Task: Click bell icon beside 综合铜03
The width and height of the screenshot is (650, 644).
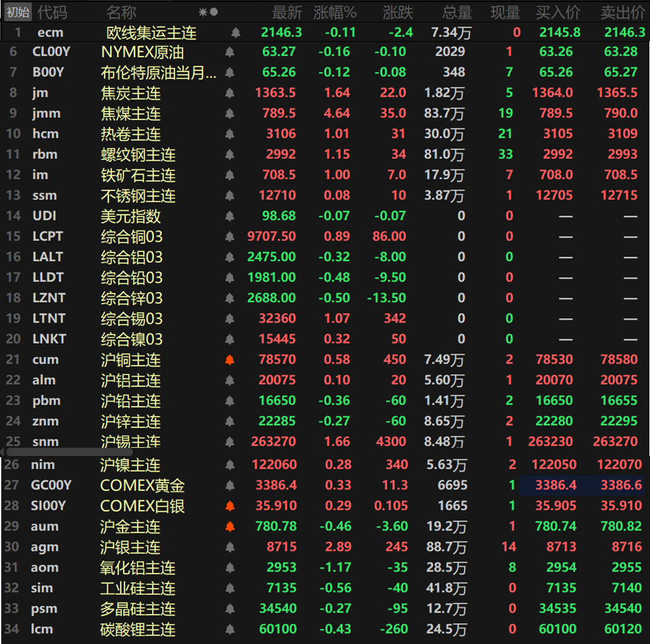Action: (x=230, y=237)
